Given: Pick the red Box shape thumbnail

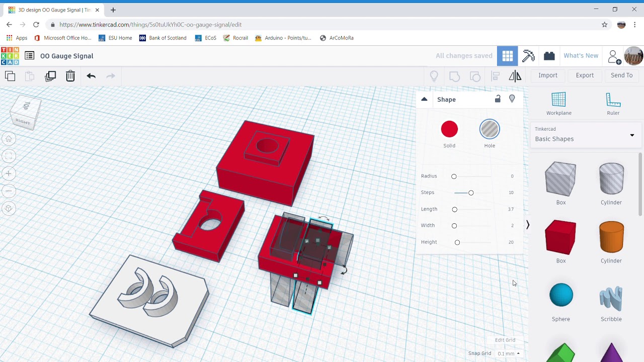Looking at the screenshot, I should 561,237.
